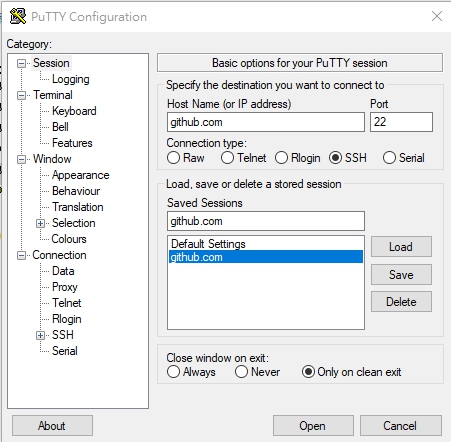
Task: Select Default Settings in the saved sessions list
Action: click(x=266, y=244)
